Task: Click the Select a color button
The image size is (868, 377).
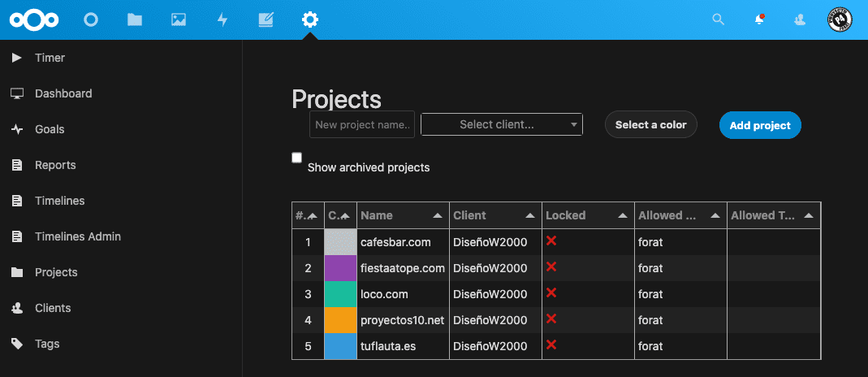Action: point(650,125)
